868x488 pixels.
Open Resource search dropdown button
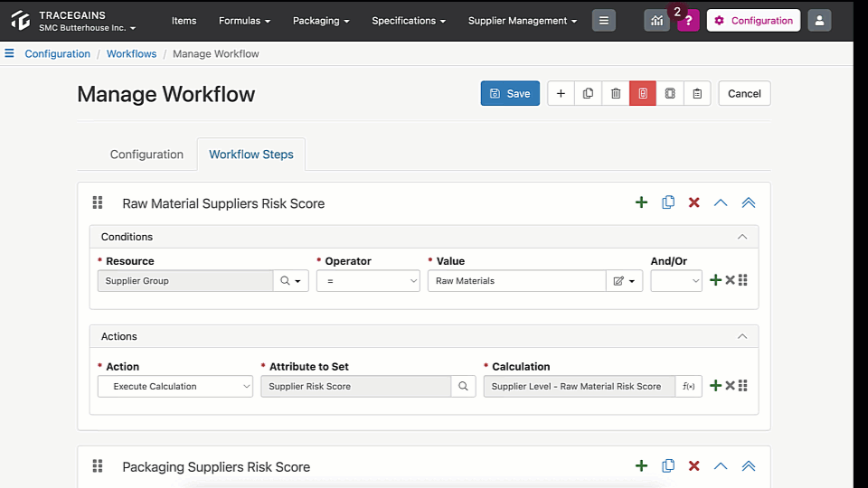point(290,280)
